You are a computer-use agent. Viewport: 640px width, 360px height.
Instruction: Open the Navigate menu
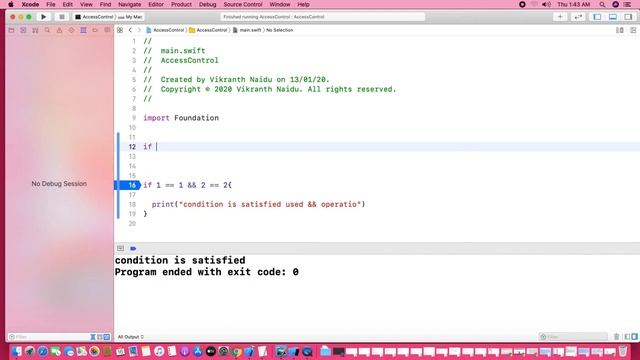(x=129, y=4)
